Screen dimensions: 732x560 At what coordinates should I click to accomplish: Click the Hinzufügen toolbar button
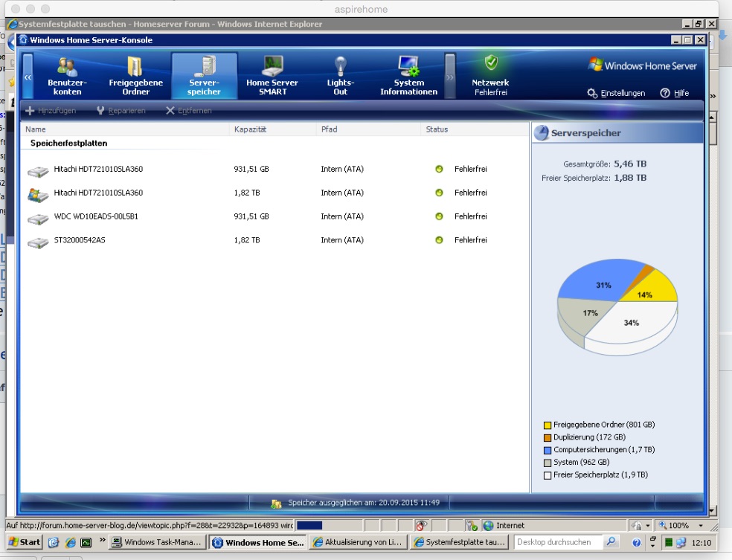click(51, 111)
